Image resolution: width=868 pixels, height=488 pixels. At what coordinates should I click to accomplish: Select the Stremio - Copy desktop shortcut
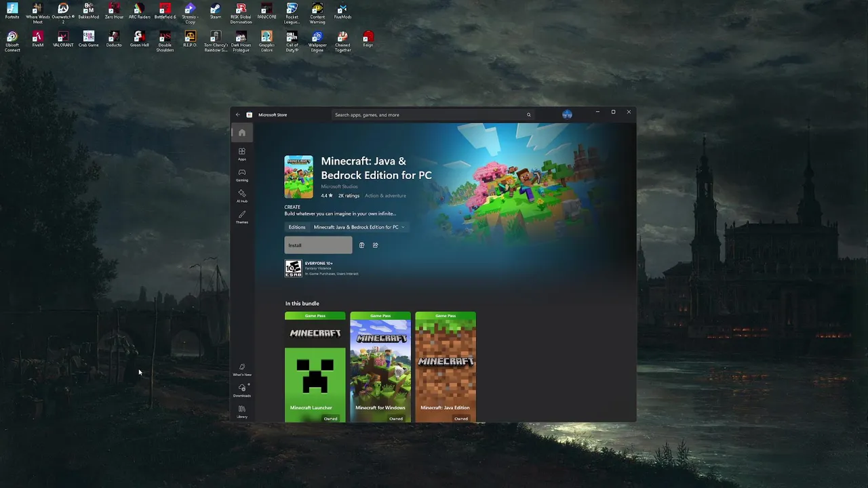(190, 14)
